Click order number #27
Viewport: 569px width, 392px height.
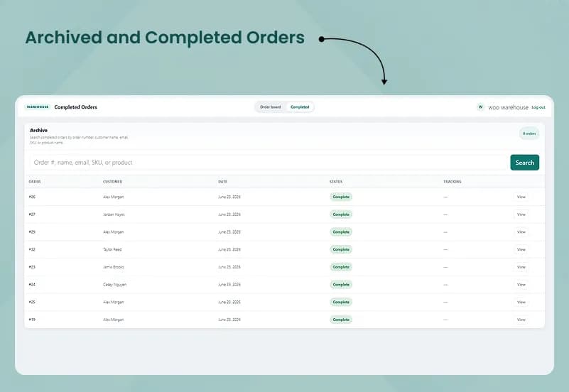[x=32, y=214]
